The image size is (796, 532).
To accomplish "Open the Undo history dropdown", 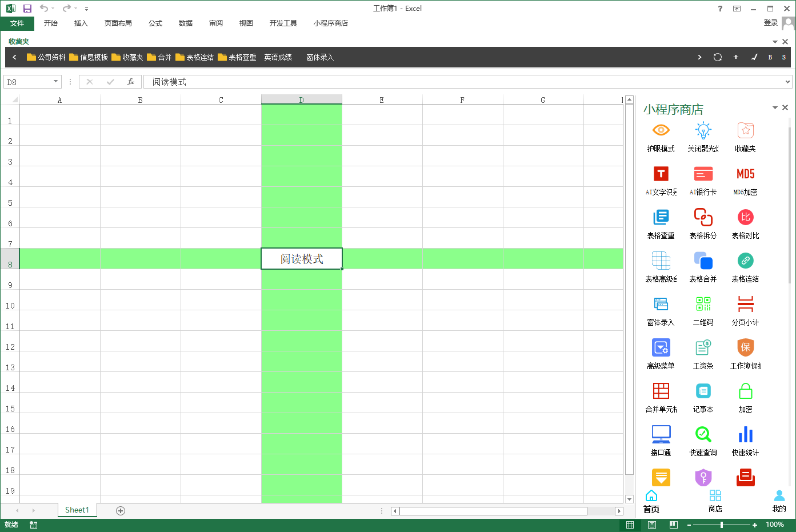I will tap(53, 9).
